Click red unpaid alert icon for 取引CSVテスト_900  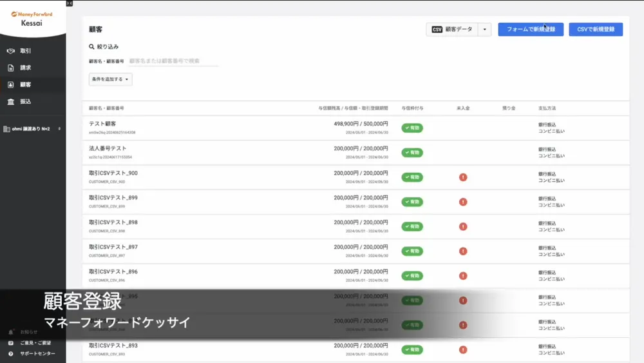click(x=463, y=177)
